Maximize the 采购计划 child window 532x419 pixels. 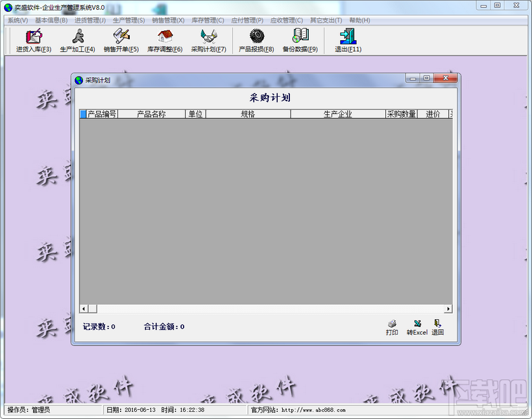(x=426, y=78)
